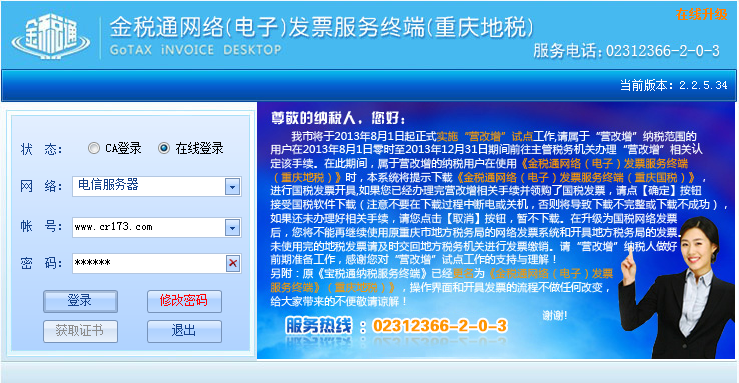Click the 尊敬的纳税人 announcement heading

[x=337, y=118]
